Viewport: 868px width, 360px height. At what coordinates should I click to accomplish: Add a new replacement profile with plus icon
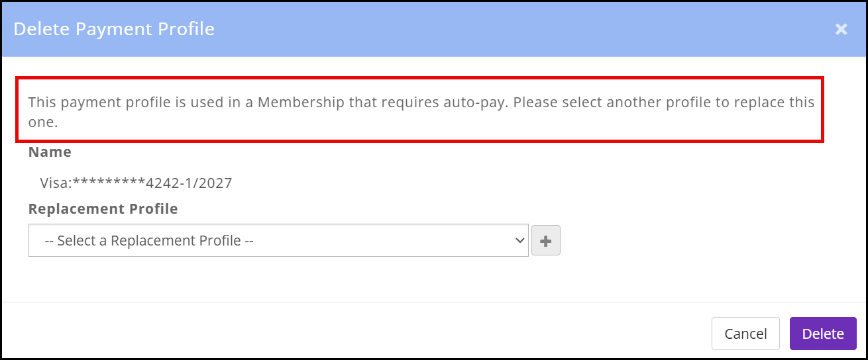[545, 240]
